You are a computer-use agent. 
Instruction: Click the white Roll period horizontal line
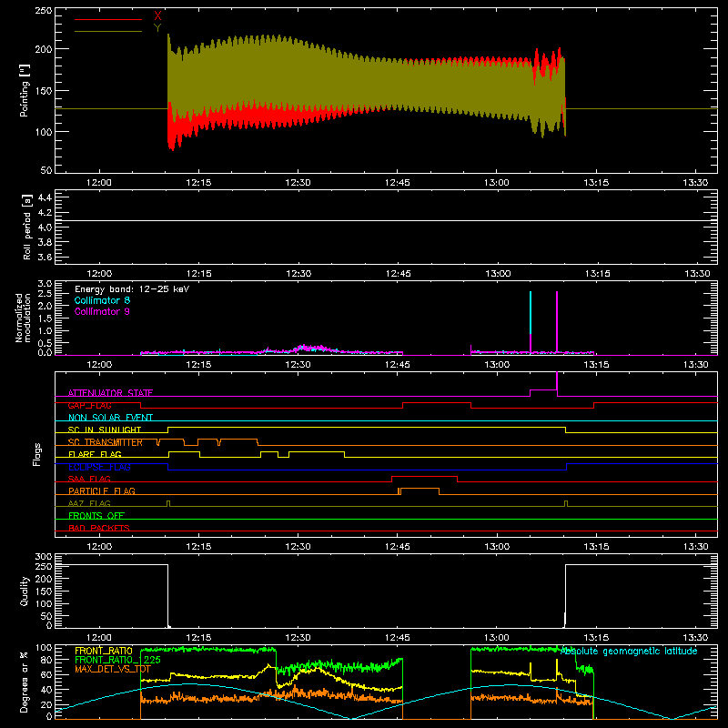click(x=386, y=220)
